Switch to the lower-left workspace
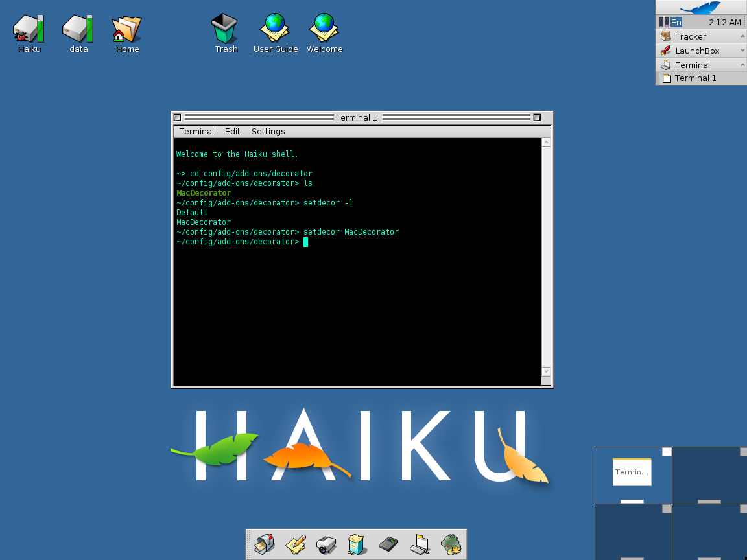Image resolution: width=747 pixels, height=560 pixels. (x=633, y=532)
